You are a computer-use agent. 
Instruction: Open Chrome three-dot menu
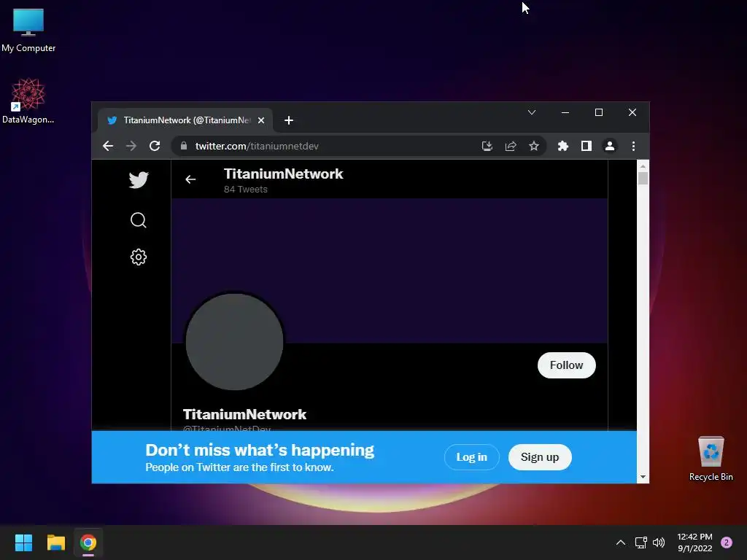pos(633,146)
